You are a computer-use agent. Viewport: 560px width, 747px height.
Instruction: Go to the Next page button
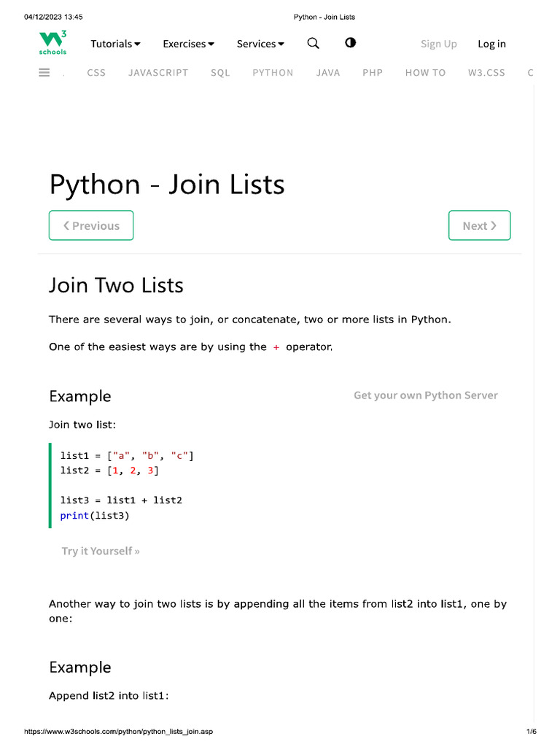point(479,225)
